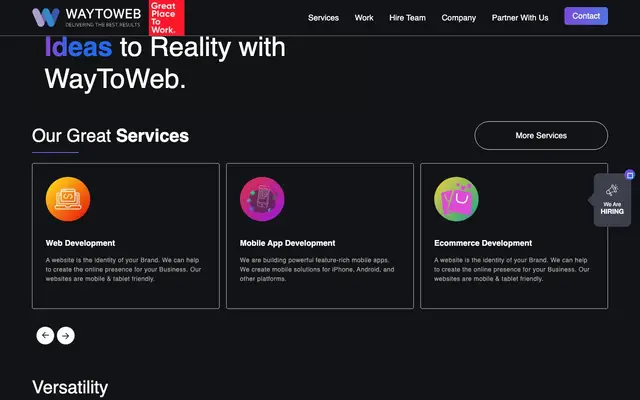Open the Hire Team menu
Image resolution: width=640 pixels, height=400 pixels.
pos(407,18)
